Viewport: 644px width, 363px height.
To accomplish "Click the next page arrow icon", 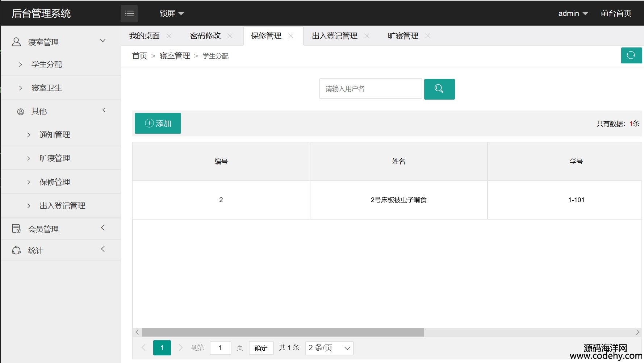I will [x=180, y=348].
